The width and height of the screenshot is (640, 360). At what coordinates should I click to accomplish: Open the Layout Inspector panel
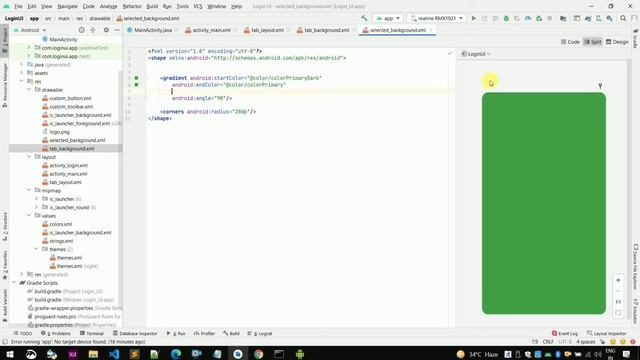607,333
